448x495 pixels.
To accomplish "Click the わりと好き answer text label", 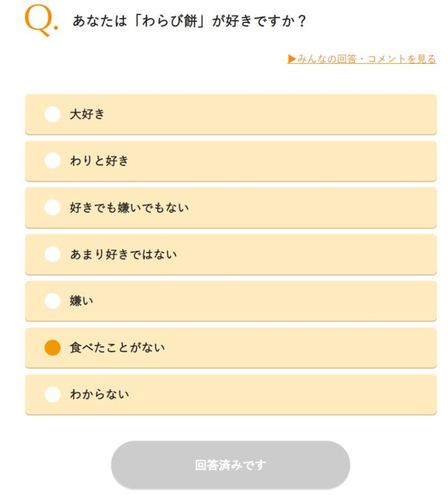I will (x=99, y=161).
